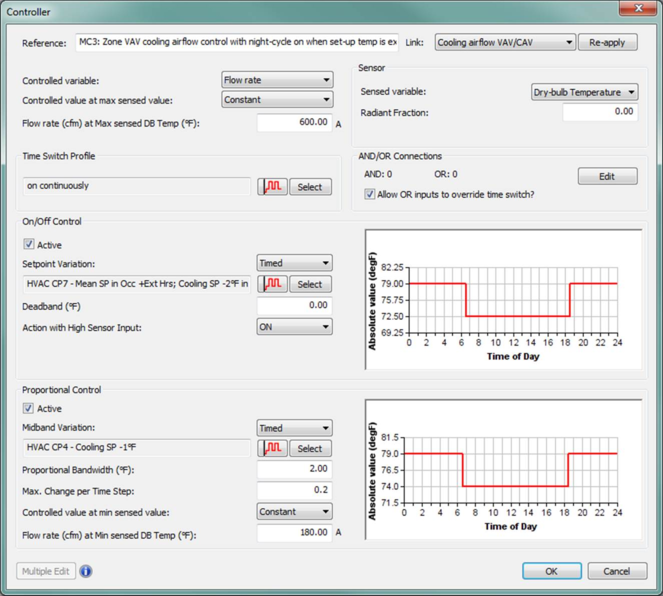
Task: Open the Midband Variation profile editor icon
Action: [x=273, y=448]
